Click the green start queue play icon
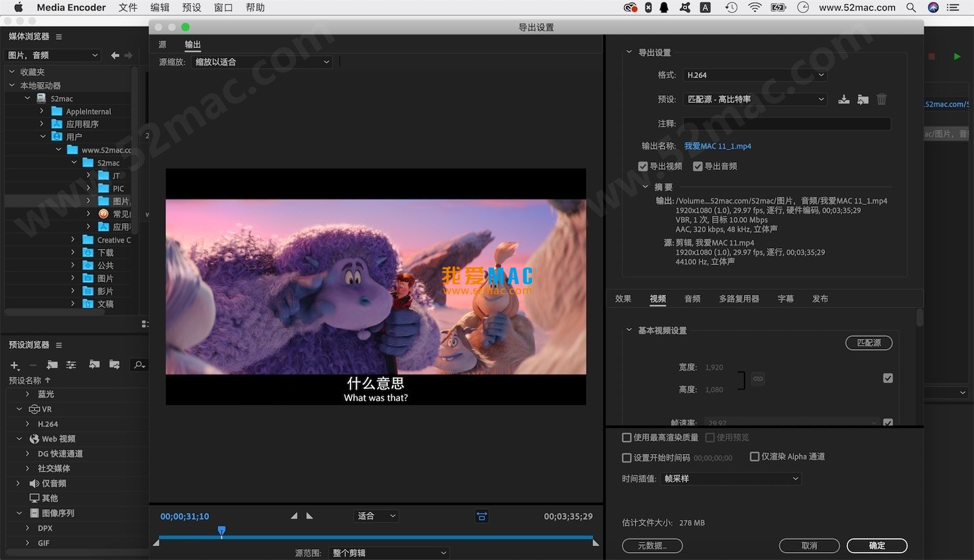The image size is (974, 560). tap(957, 57)
